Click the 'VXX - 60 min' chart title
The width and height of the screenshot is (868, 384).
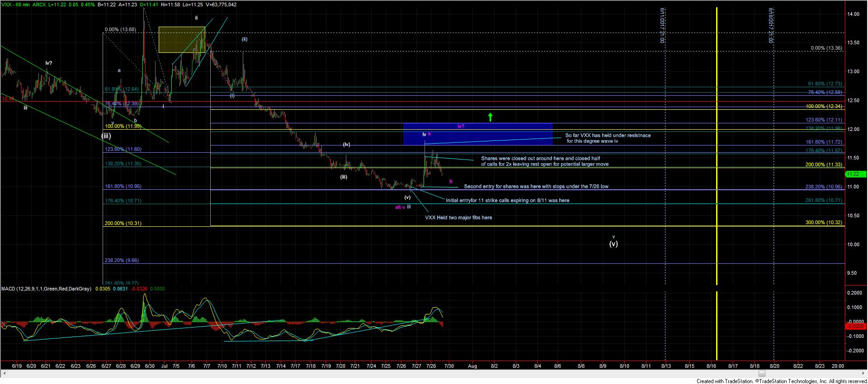pos(17,5)
